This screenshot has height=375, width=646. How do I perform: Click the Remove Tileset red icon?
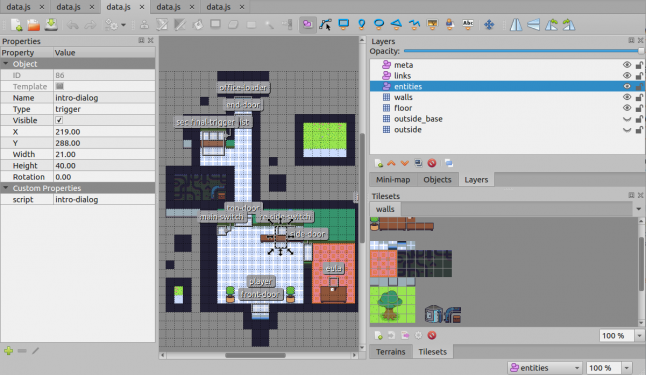pyautogui.click(x=431, y=335)
